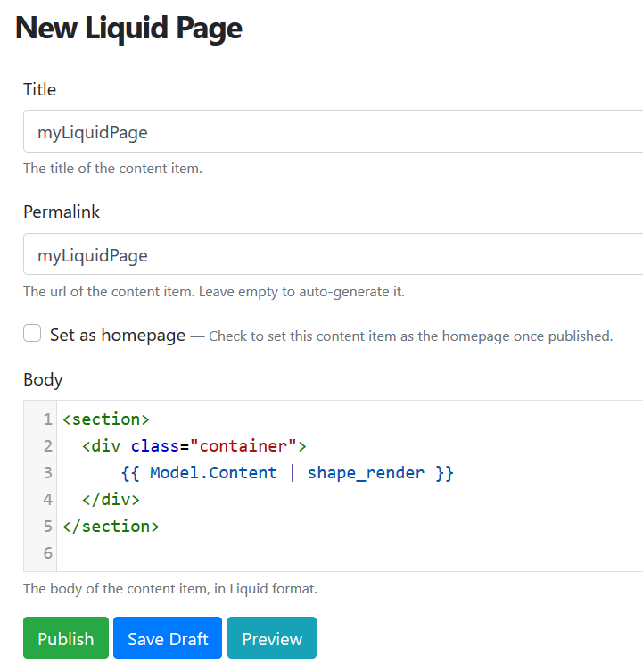Click the "New Liquid Page" heading

[128, 29]
